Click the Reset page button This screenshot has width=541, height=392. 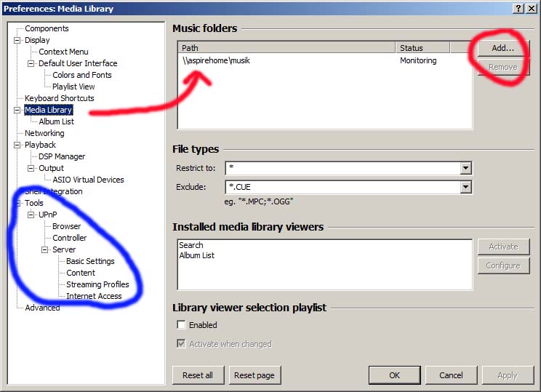point(255,375)
